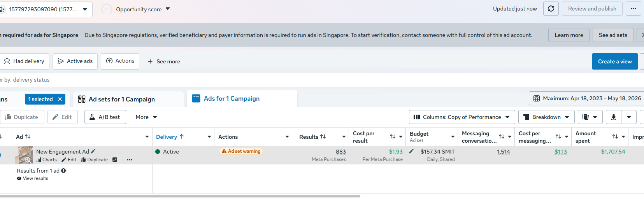This screenshot has width=644, height=220.
Task: Click the $1.93 cost per result value
Action: (396, 152)
